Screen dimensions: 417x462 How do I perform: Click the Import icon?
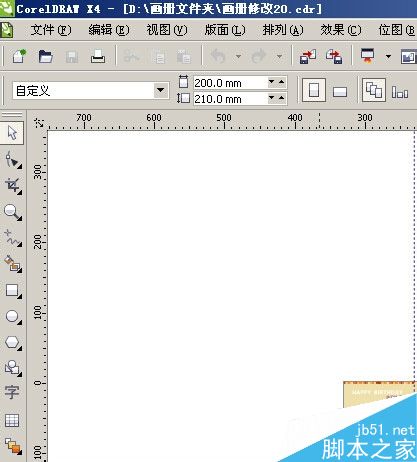click(307, 56)
